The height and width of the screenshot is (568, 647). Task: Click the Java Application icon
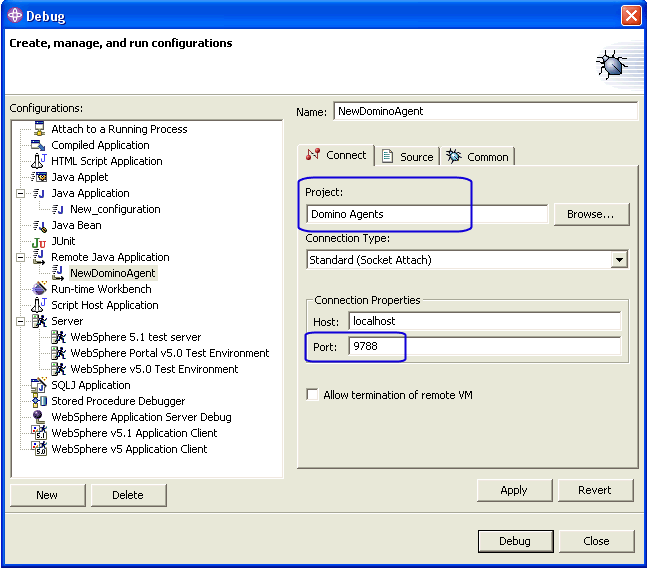coord(38,193)
